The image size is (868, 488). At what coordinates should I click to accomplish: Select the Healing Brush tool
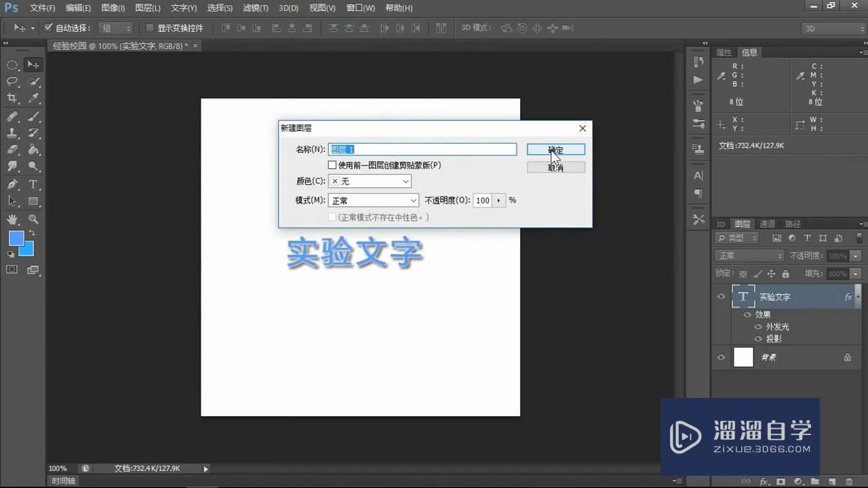(12, 116)
